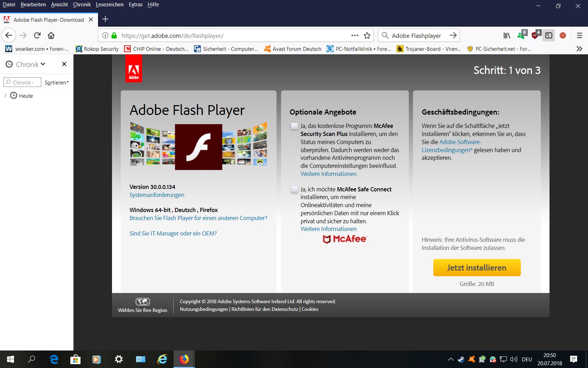The image size is (588, 368).
Task: Submit search with the arrow button
Action: coord(453,35)
